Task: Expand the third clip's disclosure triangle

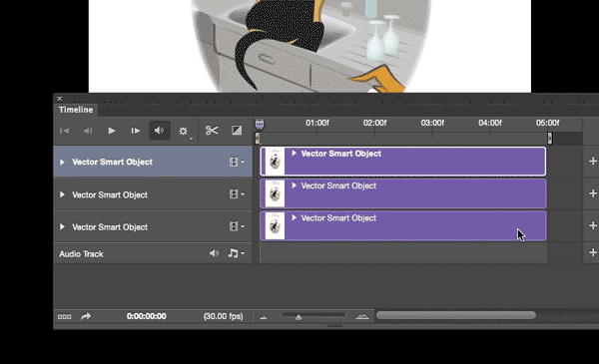Action: pyautogui.click(x=295, y=218)
